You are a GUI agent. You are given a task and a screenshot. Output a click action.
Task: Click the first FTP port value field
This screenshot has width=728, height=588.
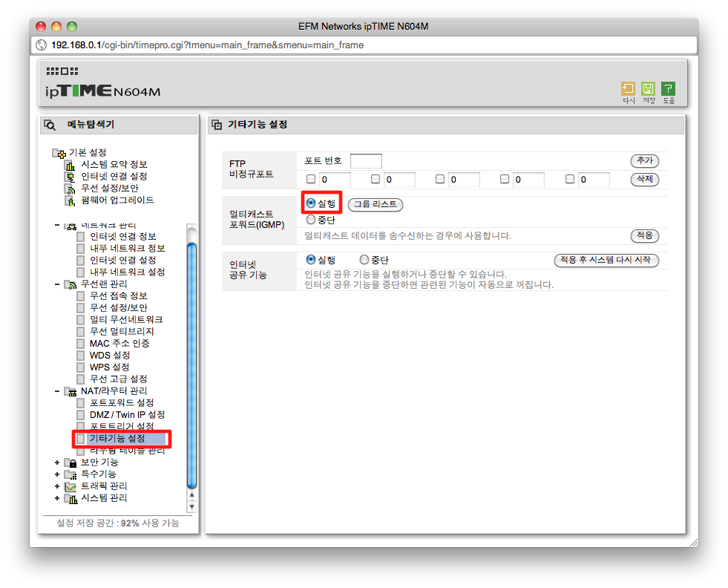(335, 179)
